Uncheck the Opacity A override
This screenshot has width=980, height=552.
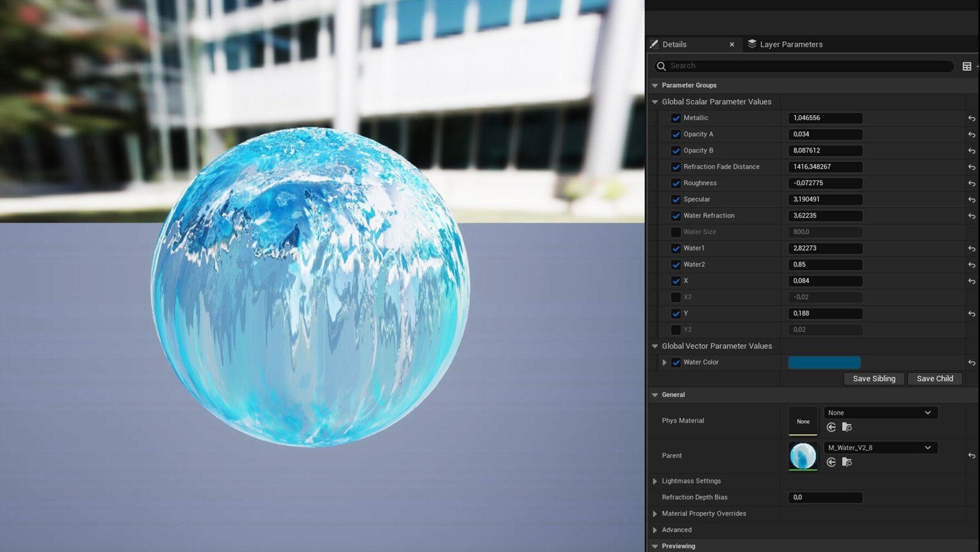676,134
